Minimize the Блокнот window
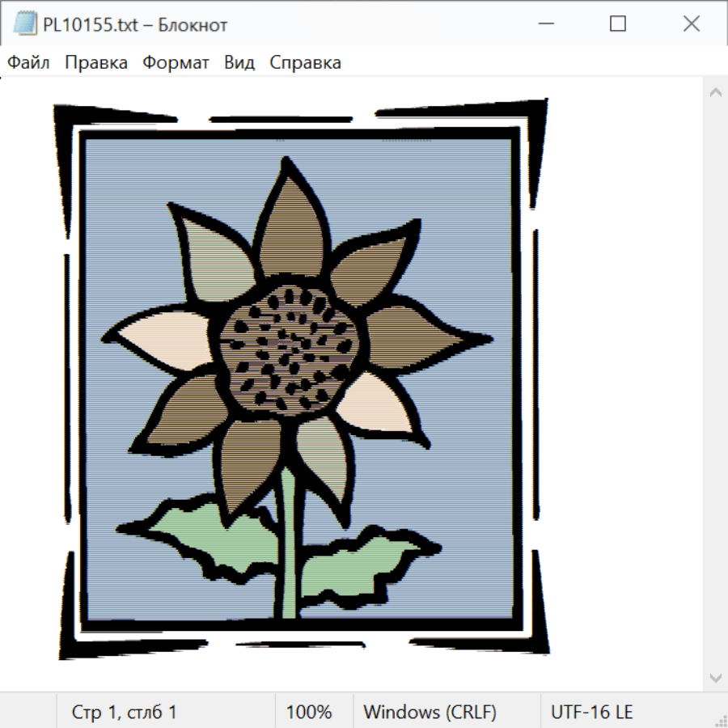 coord(544,24)
